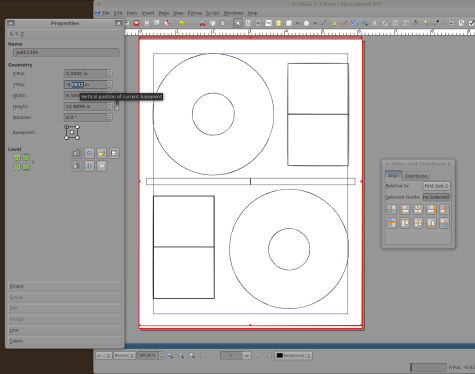Move item to top level
Viewport: 475px width, 374px height.
click(26, 157)
